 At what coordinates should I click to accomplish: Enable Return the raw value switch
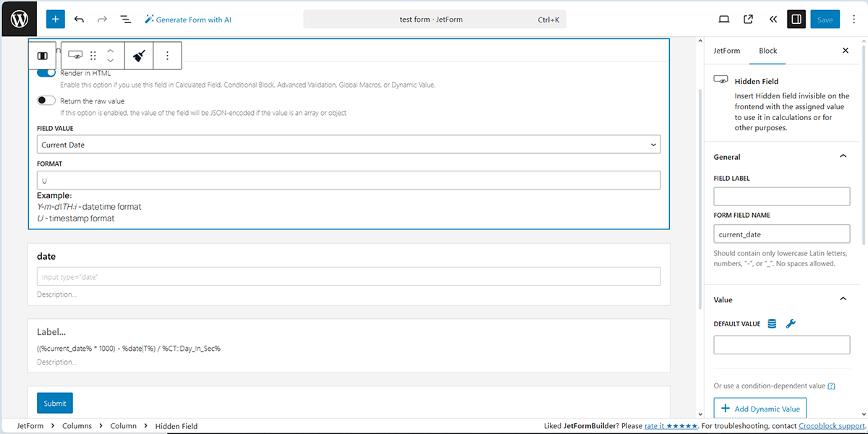click(x=46, y=101)
